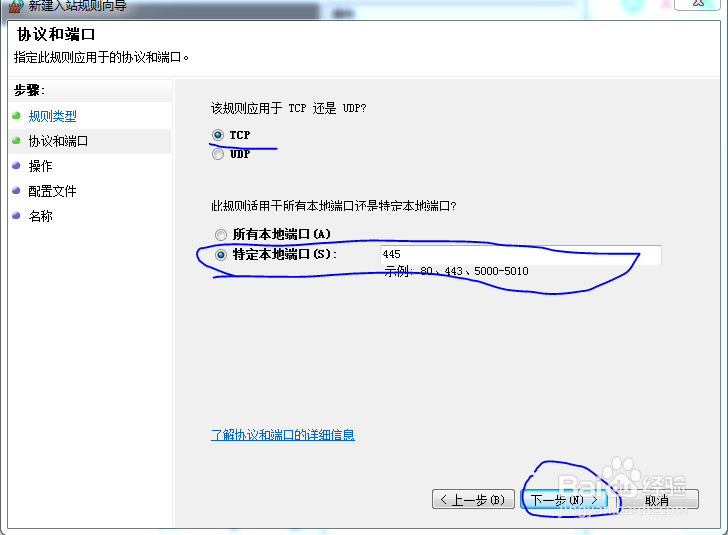Select the 名称 step in sidebar
This screenshot has width=728, height=535.
tap(40, 216)
